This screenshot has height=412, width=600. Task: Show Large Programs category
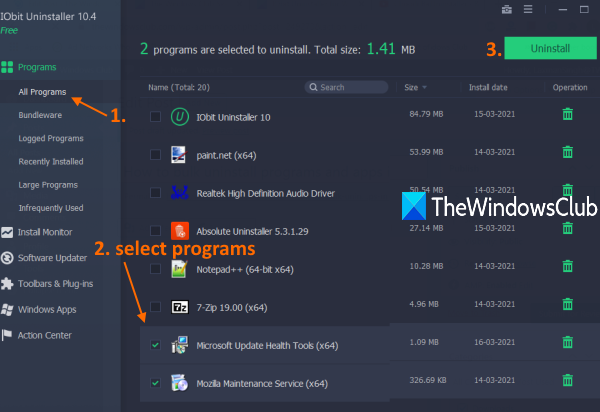coord(48,185)
